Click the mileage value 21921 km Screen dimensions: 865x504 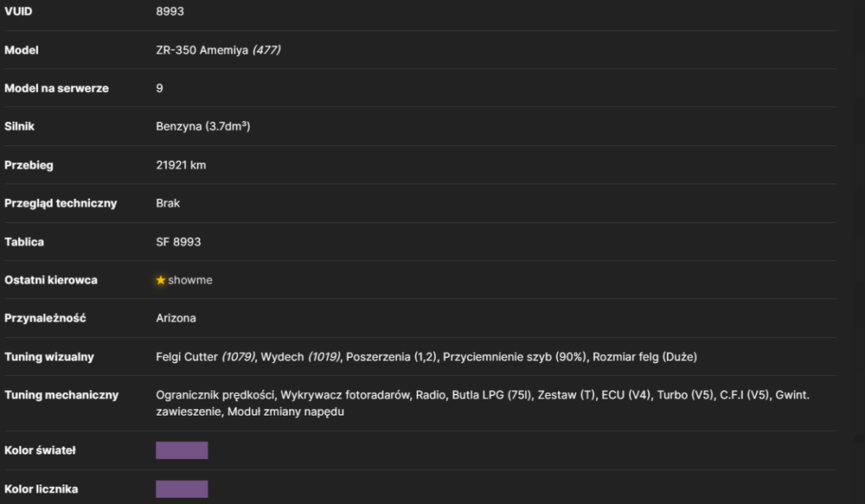click(x=181, y=165)
